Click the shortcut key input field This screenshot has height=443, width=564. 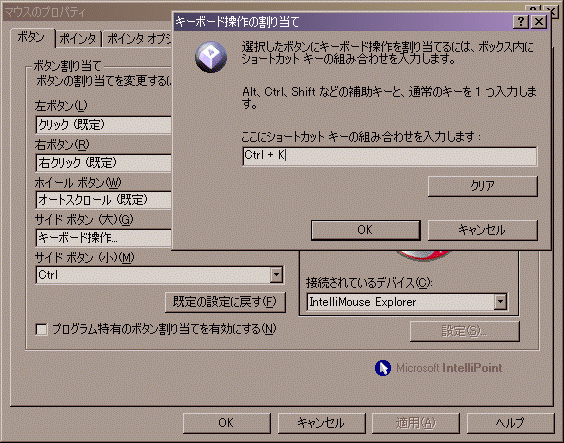[x=390, y=156]
